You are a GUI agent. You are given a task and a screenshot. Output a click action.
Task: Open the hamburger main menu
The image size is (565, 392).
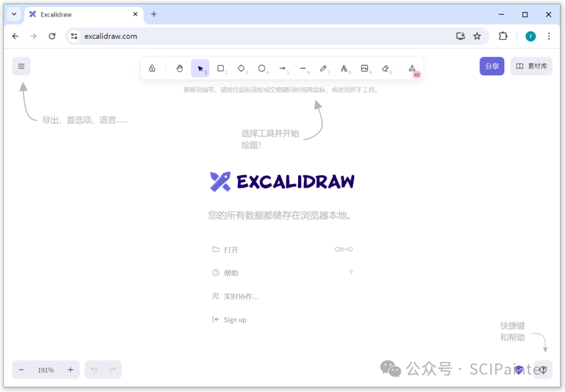pyautogui.click(x=21, y=66)
